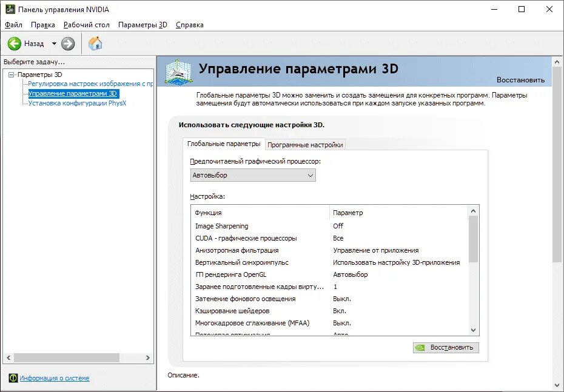Click the Off value for Image Sharpening

point(338,226)
